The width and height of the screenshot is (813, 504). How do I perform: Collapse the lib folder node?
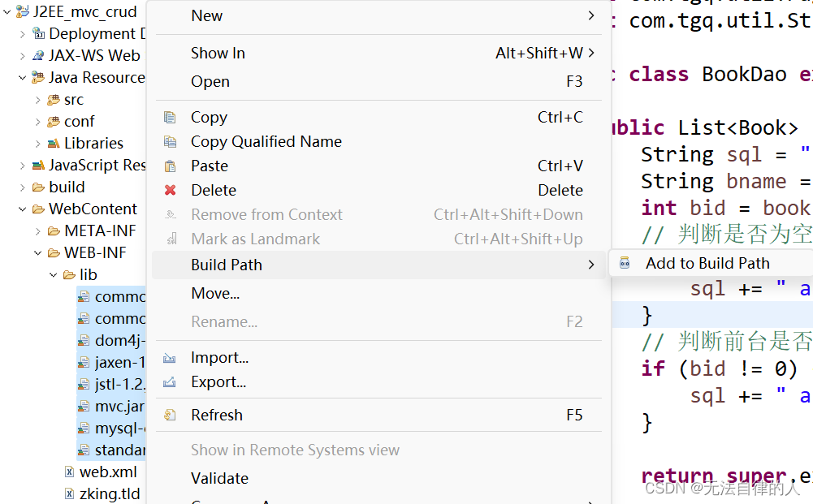(54, 275)
